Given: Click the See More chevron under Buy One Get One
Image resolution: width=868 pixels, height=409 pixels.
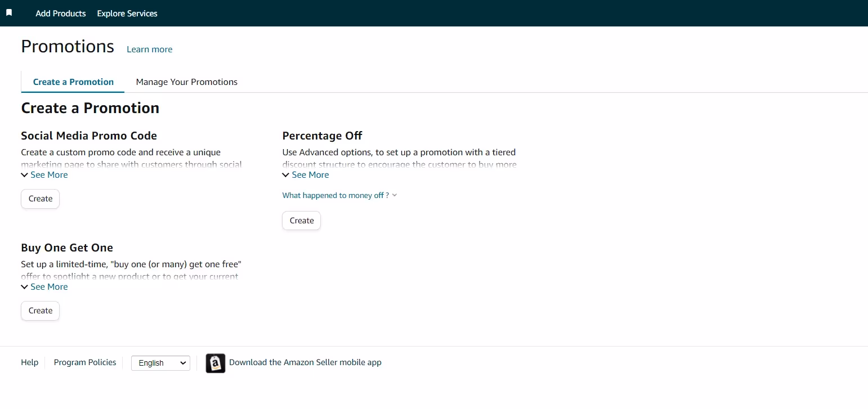Looking at the screenshot, I should coord(25,286).
